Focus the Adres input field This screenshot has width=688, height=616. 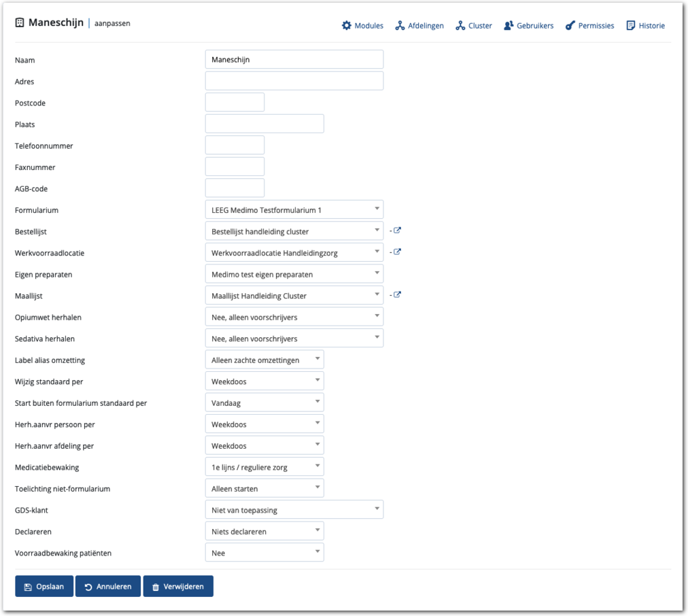[x=294, y=81]
